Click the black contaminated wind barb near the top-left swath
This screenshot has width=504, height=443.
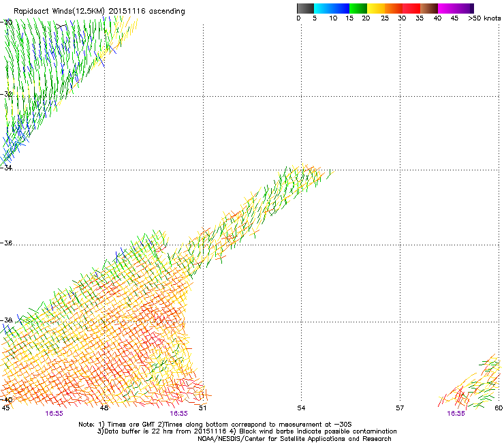click(61, 25)
